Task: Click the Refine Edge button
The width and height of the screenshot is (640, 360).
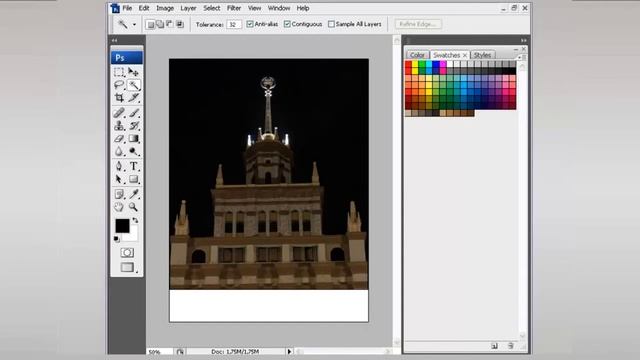Action: pyautogui.click(x=418, y=24)
